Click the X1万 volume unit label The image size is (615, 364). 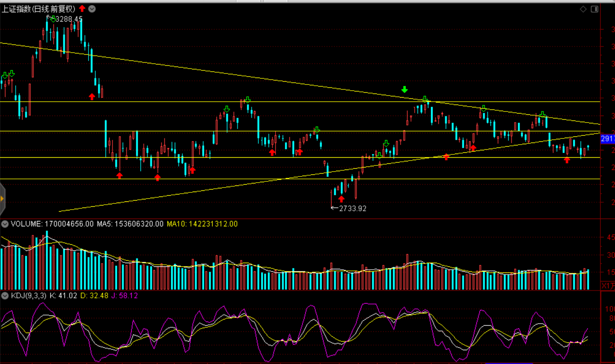coord(608,285)
